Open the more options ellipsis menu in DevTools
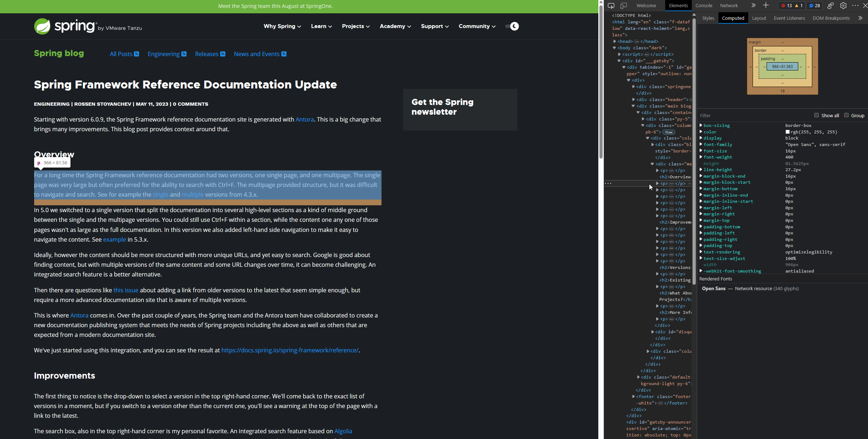This screenshot has width=868, height=439. pyautogui.click(x=856, y=6)
